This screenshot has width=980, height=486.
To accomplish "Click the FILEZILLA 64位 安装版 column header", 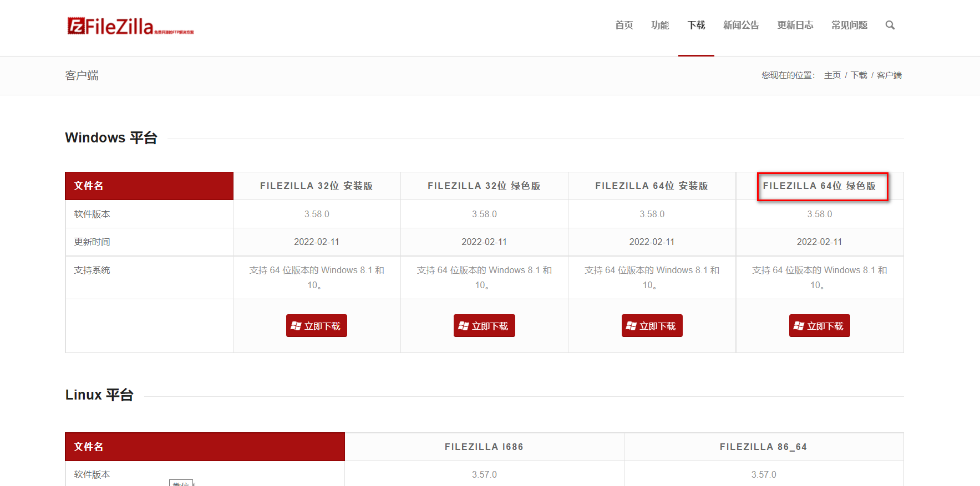I will (652, 186).
